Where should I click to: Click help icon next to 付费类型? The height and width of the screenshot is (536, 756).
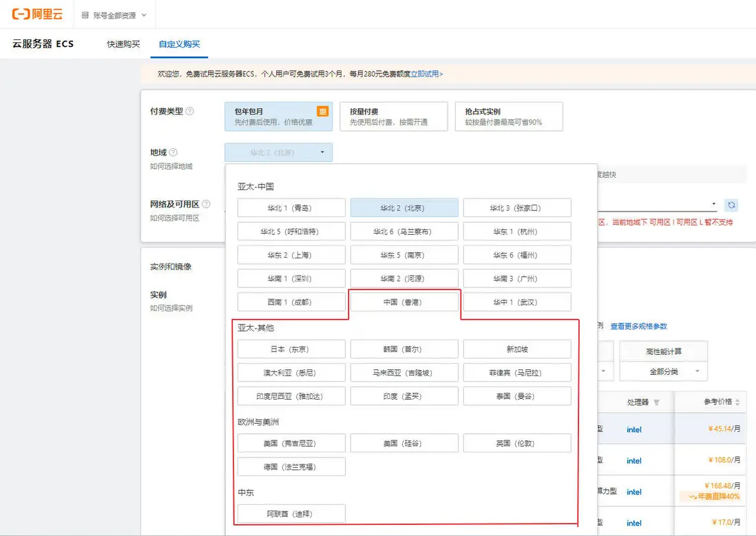point(190,111)
